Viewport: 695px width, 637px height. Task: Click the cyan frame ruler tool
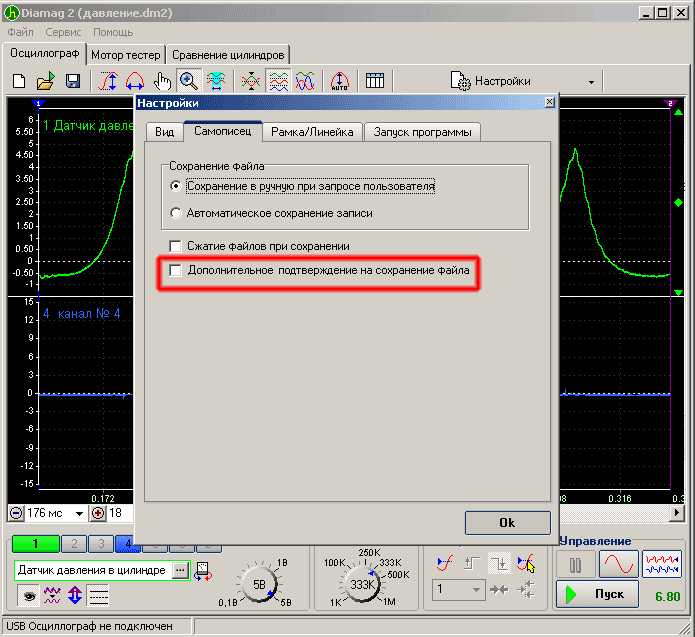tap(216, 81)
